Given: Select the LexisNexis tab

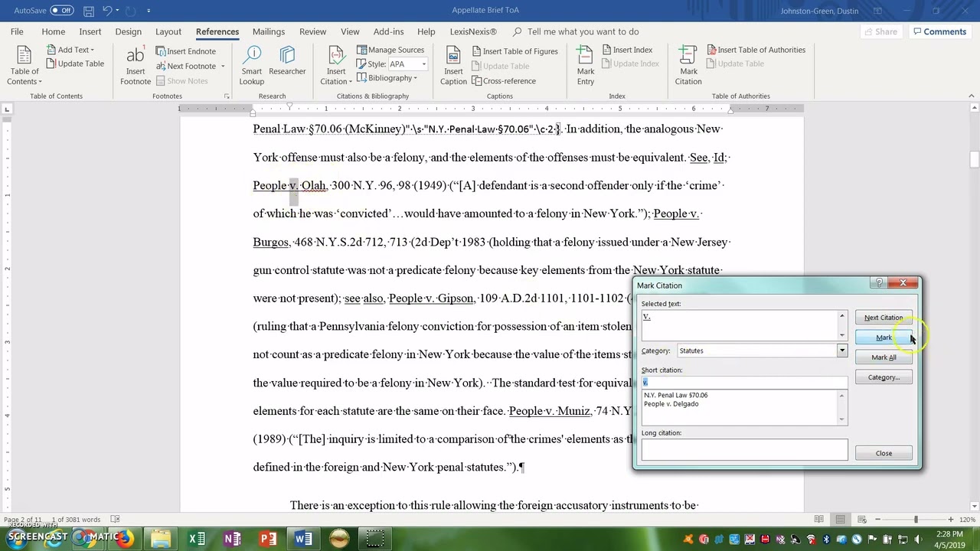Looking at the screenshot, I should 472,31.
